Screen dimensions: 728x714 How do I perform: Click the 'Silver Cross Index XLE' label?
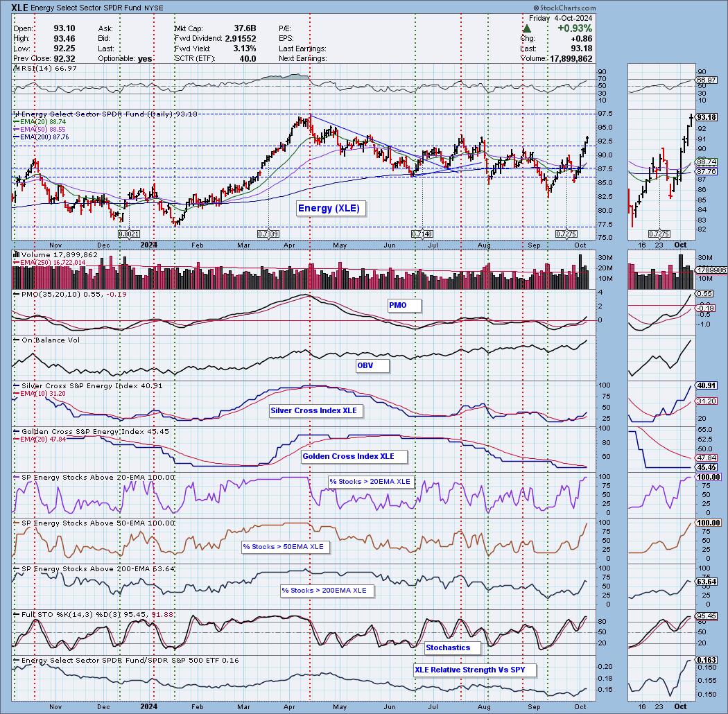pos(315,410)
